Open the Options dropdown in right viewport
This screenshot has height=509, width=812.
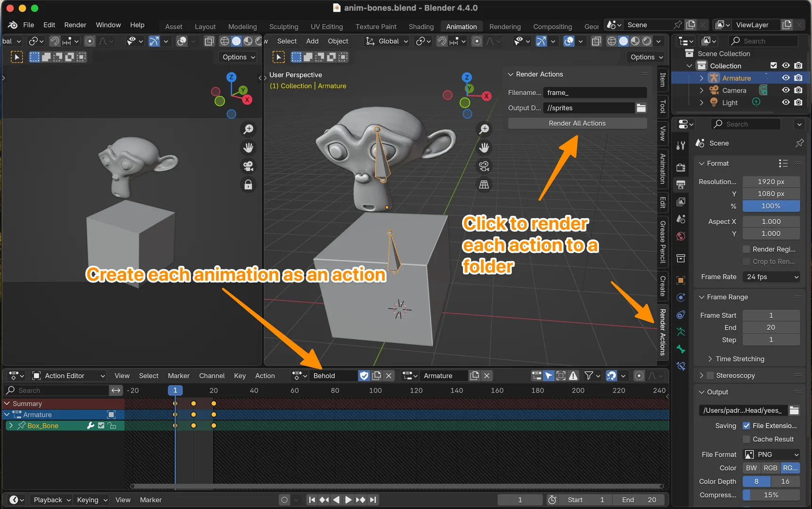pos(647,57)
